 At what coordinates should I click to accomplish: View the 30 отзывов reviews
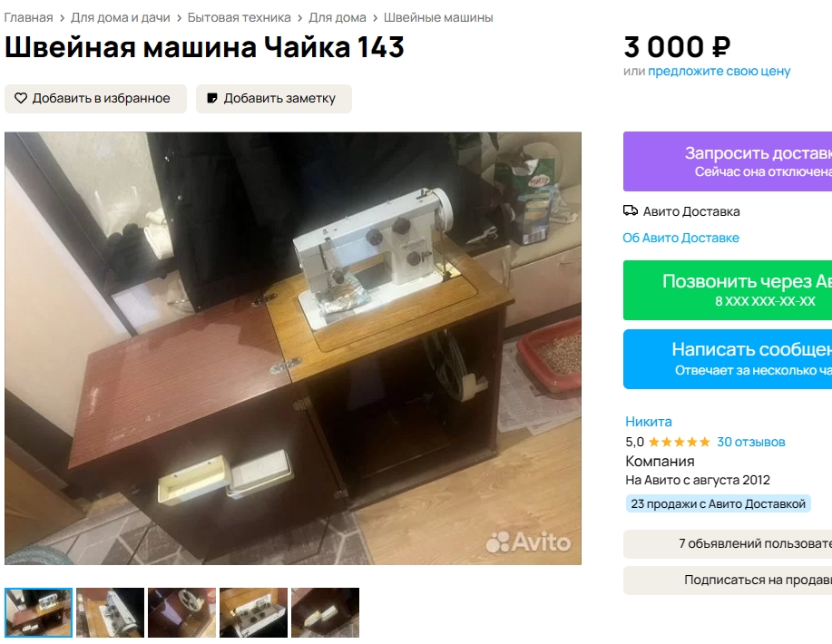coord(751,442)
